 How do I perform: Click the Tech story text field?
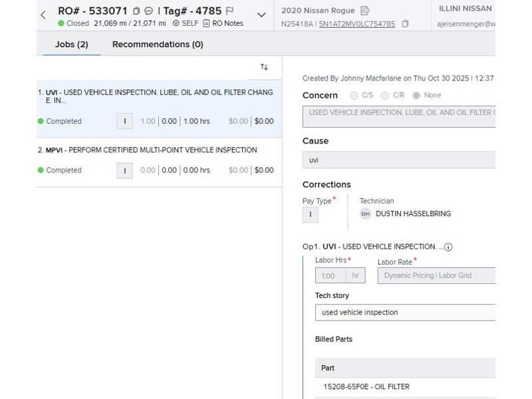pos(404,313)
